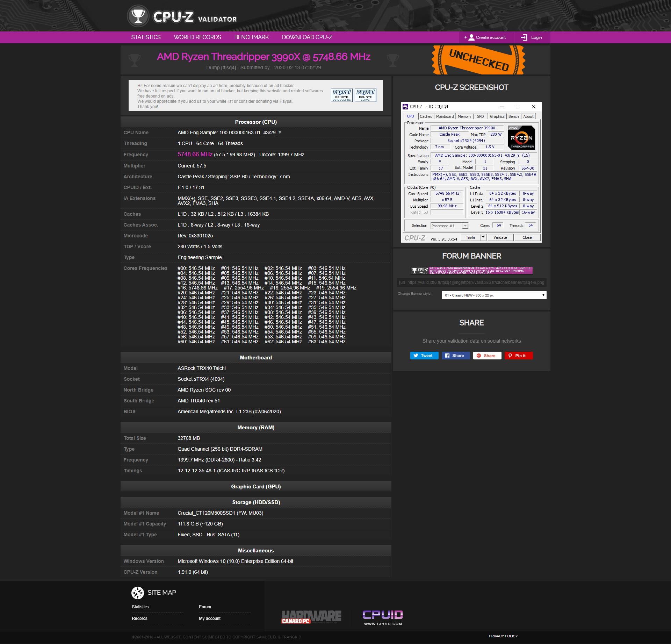Open the STATISTICS menu item
The height and width of the screenshot is (644, 671).
tap(146, 37)
